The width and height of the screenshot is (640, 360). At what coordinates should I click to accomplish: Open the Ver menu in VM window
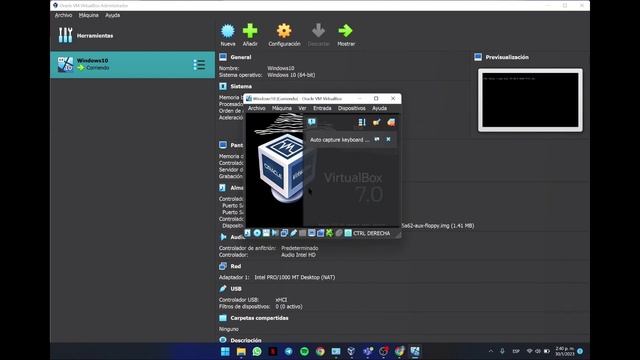[302, 108]
